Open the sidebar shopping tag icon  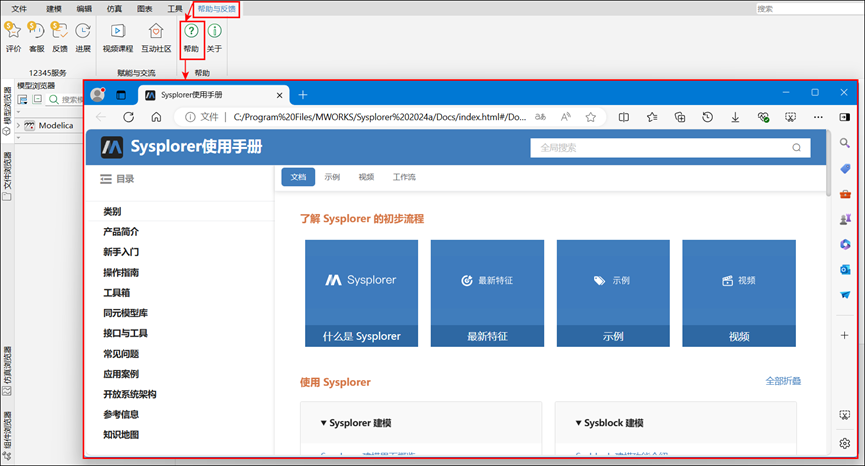[845, 169]
